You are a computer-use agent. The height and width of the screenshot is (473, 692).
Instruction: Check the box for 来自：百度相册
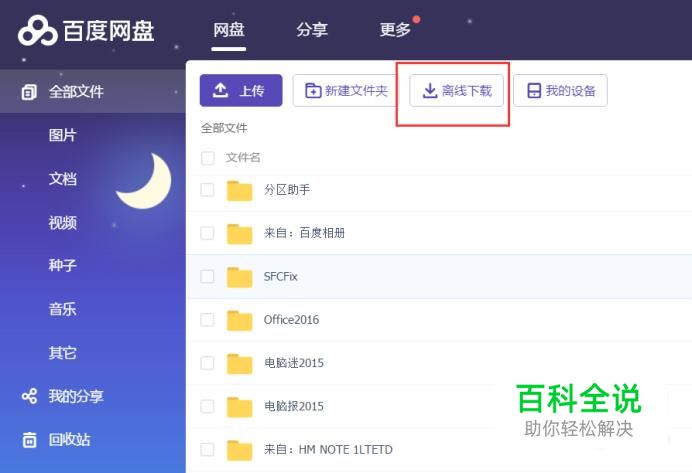pyautogui.click(x=207, y=233)
